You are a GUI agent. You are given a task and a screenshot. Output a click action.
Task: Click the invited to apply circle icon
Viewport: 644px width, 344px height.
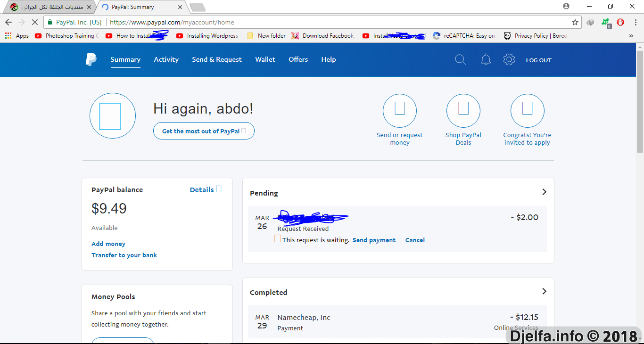[528, 111]
